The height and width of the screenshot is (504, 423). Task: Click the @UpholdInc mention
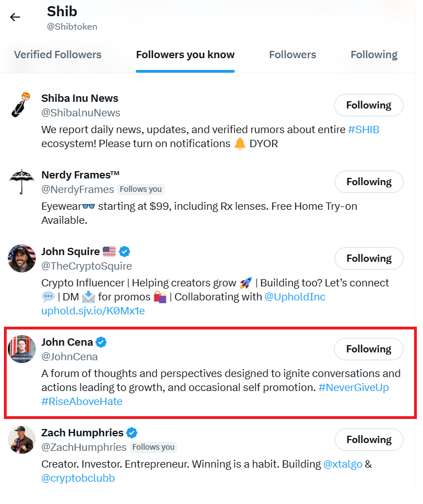click(295, 297)
